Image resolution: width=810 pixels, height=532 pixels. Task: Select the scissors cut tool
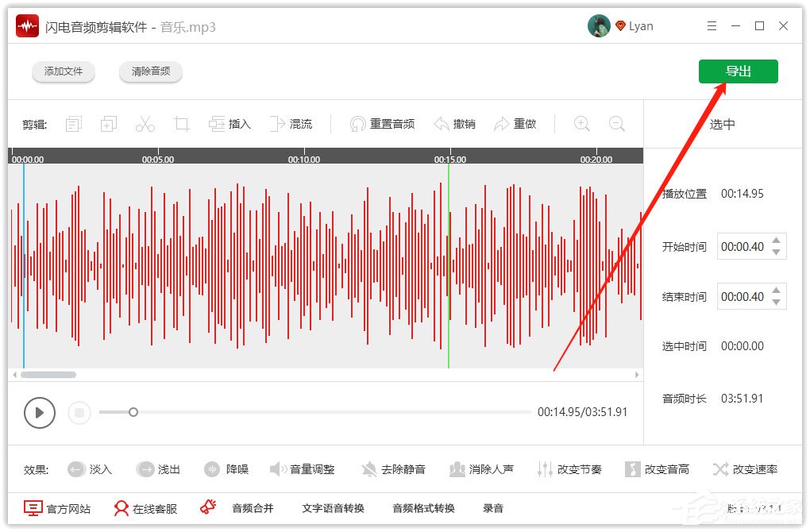click(145, 123)
